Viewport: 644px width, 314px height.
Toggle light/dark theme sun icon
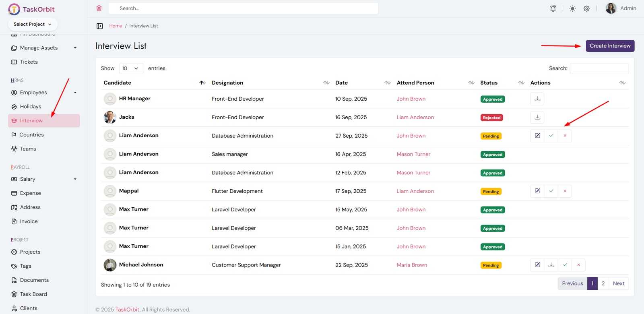point(572,8)
